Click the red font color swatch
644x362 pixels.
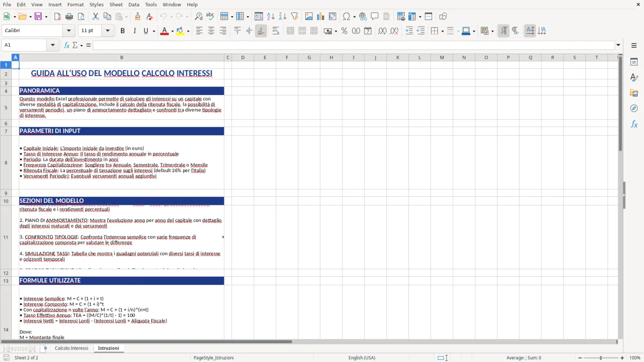point(164,31)
